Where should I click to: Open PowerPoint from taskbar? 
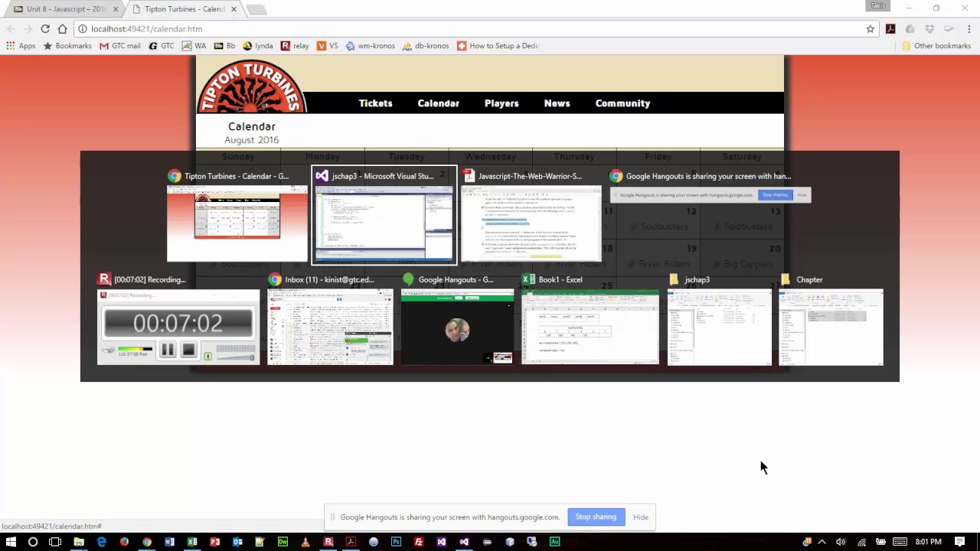214,542
